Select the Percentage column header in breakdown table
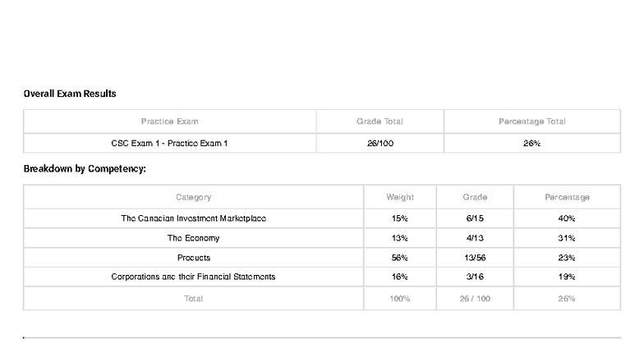The image size is (644, 362). point(567,197)
